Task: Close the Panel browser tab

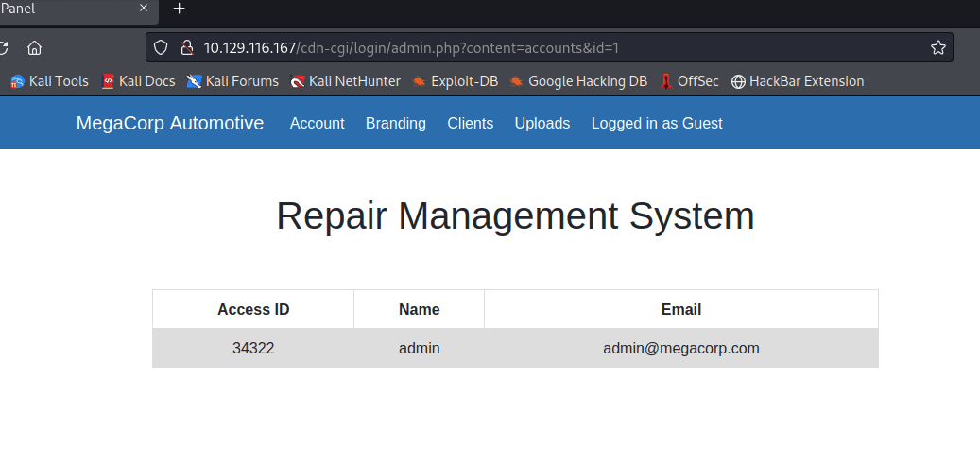Action: point(144,9)
